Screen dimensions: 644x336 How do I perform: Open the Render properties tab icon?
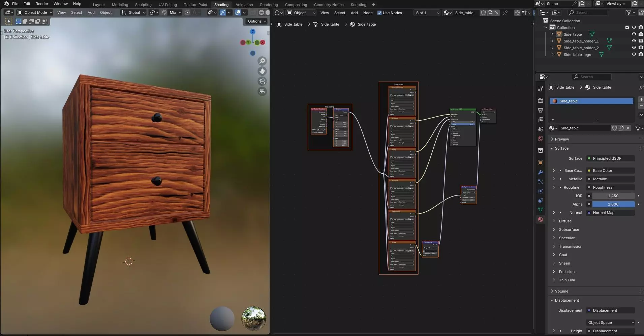[x=541, y=100]
